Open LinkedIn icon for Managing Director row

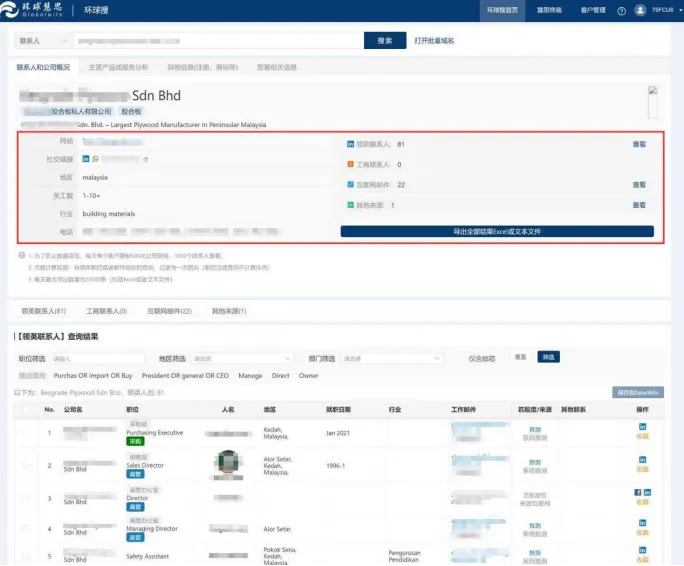pyautogui.click(x=642, y=523)
